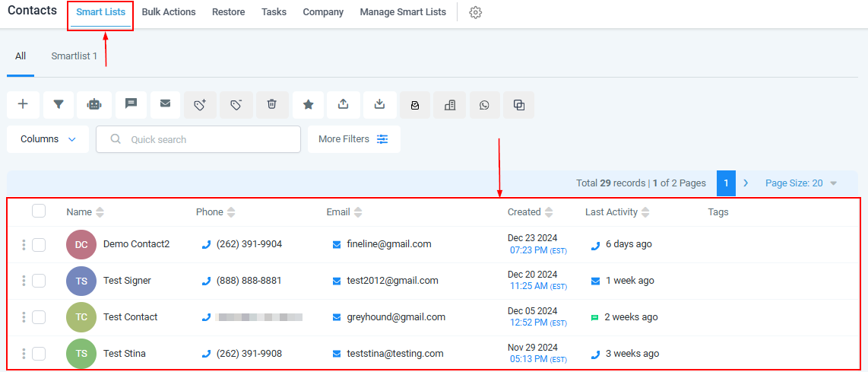Select the All smart list tab

click(21, 56)
